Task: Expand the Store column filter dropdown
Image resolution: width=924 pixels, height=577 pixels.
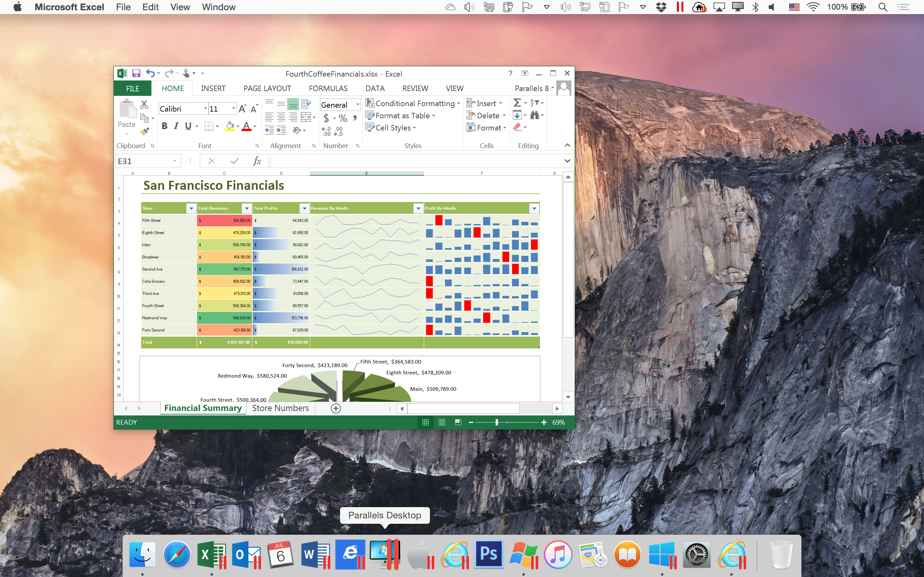Action: [x=191, y=208]
